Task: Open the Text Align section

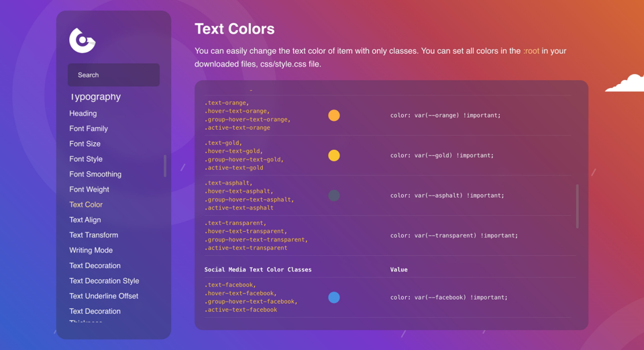Action: pos(85,220)
